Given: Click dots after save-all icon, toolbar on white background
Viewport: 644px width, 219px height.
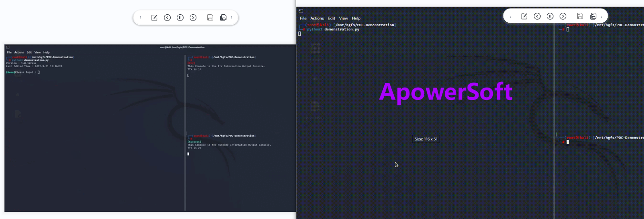Looking at the screenshot, I should pos(232,18).
